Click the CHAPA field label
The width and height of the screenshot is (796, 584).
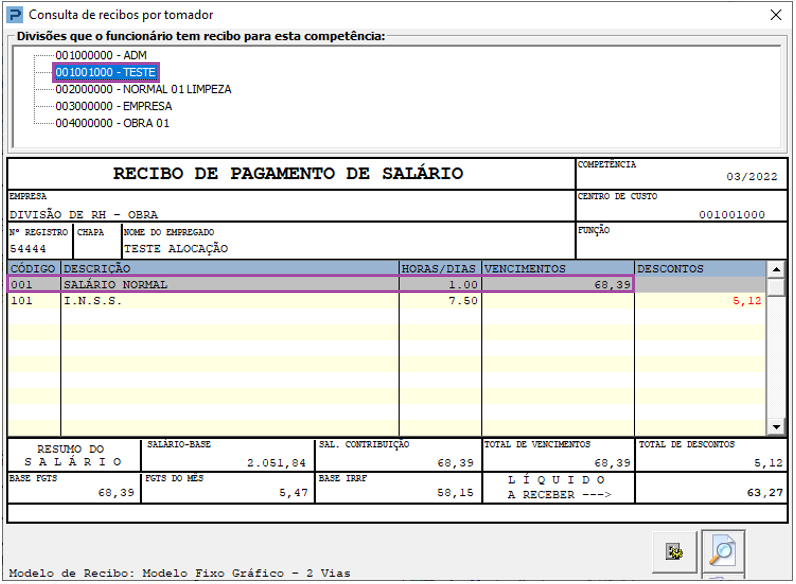[90, 232]
